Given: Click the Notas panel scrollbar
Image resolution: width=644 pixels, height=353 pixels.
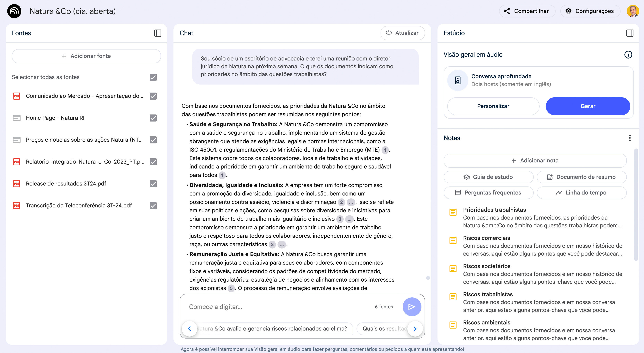Looking at the screenshot, I should click(636, 205).
